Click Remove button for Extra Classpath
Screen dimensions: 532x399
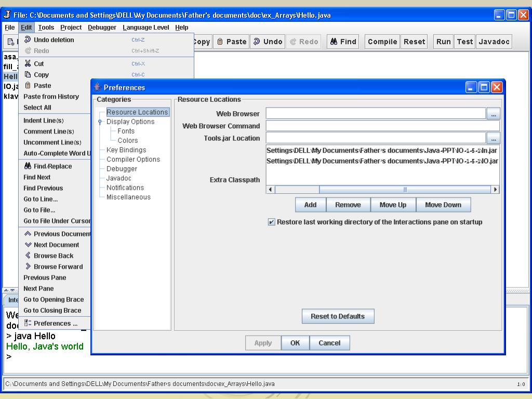[348, 205]
